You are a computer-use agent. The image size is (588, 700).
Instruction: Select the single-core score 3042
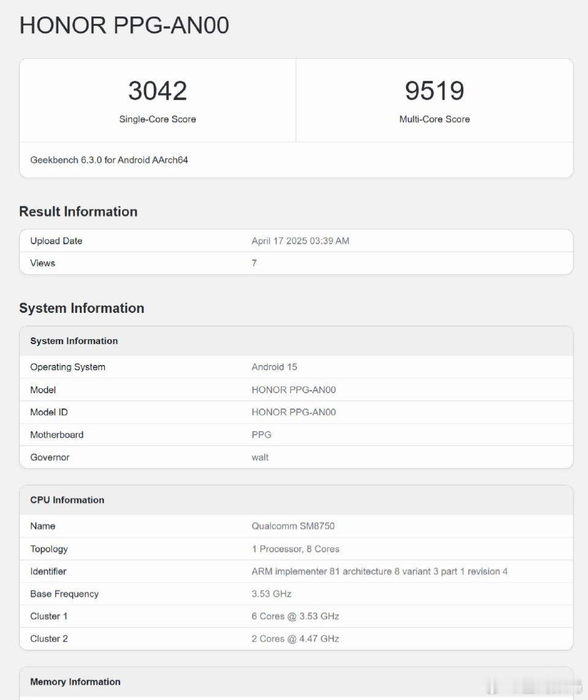coord(157,91)
